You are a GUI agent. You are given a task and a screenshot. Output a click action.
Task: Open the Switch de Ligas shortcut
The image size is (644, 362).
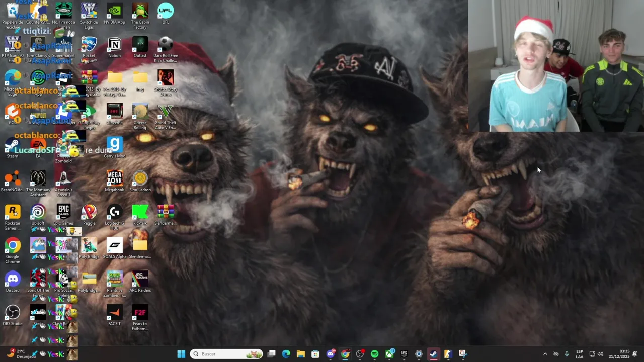click(x=89, y=15)
